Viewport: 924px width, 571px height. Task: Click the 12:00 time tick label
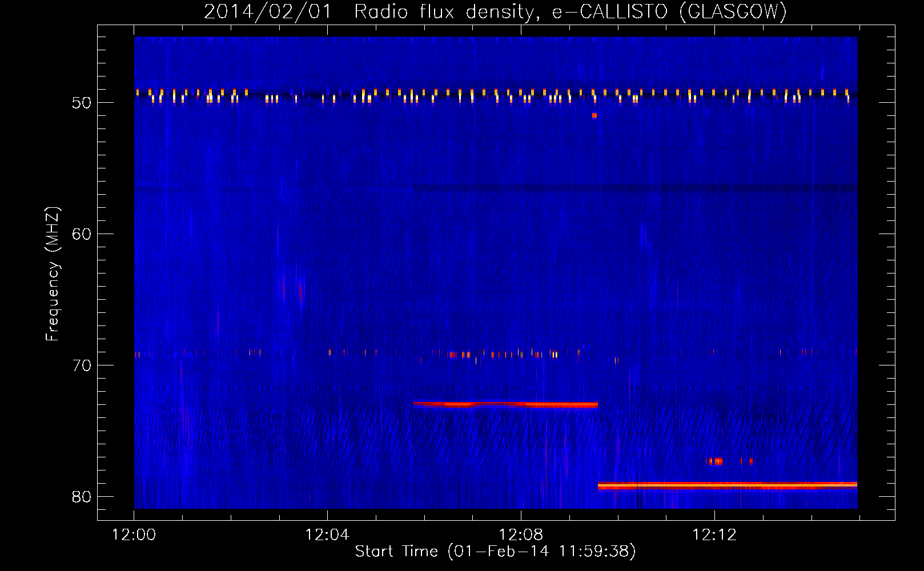[x=134, y=535]
